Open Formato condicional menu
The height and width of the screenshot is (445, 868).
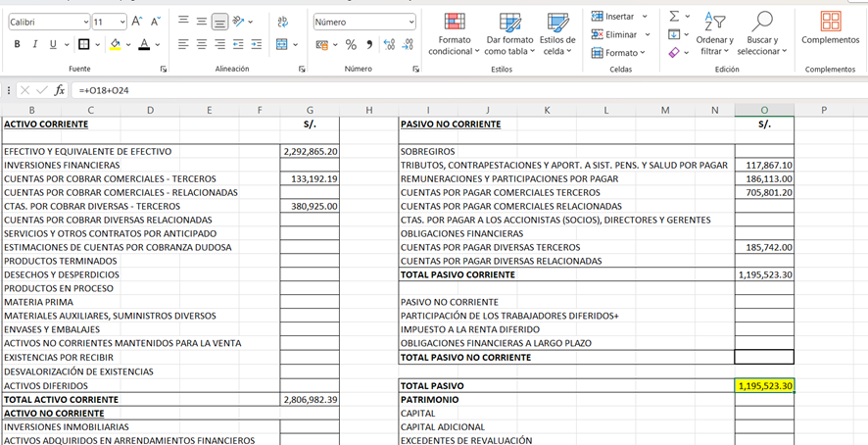point(455,33)
